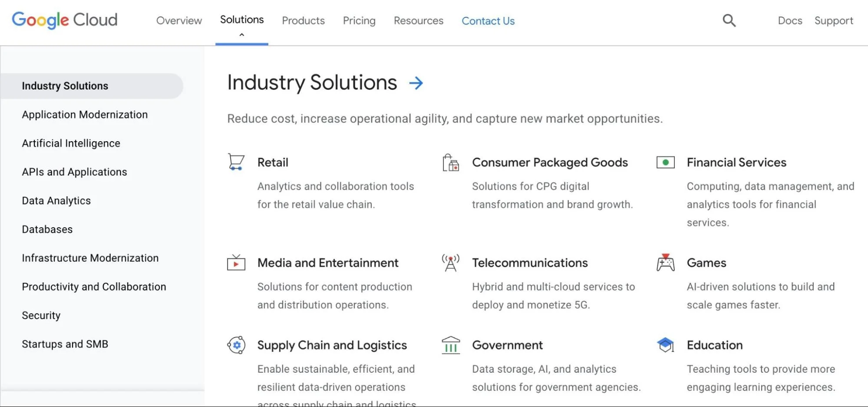Image resolution: width=868 pixels, height=407 pixels.
Task: Click the Education graduation cap icon
Action: 666,345
